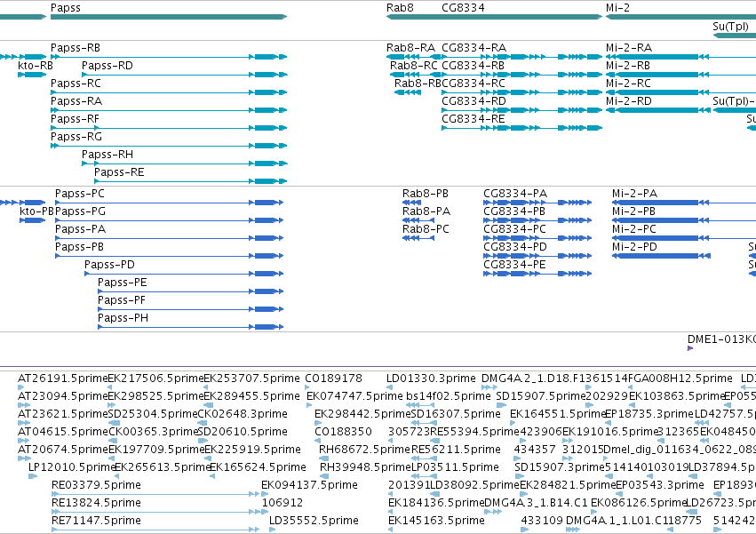Select the Papss-PF protein label

pos(122,301)
